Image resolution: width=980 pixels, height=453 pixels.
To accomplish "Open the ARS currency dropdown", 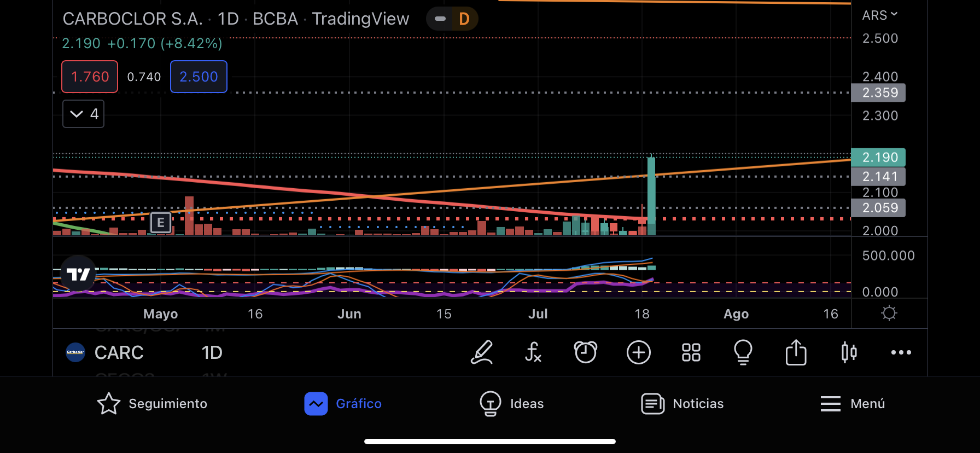I will tap(880, 15).
